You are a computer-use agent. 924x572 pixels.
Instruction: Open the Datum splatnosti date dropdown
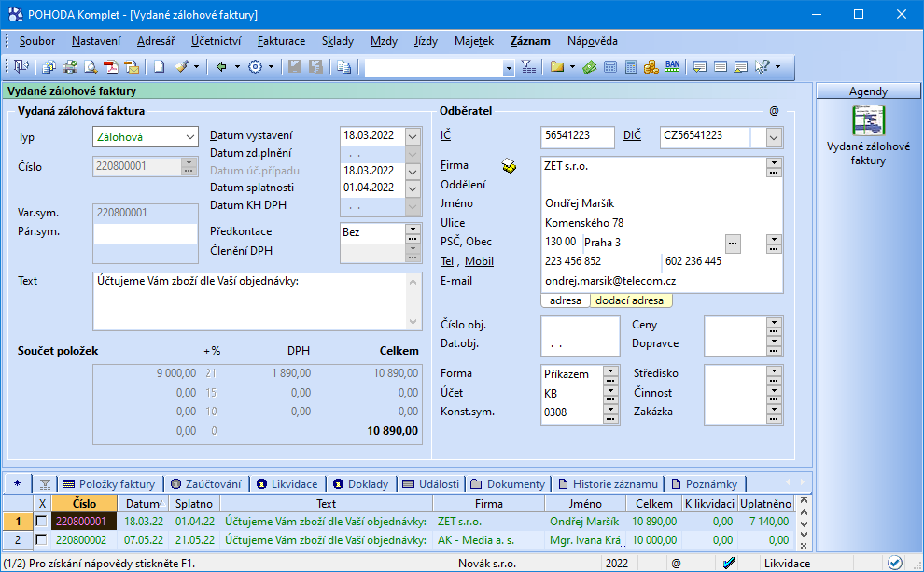tap(413, 189)
